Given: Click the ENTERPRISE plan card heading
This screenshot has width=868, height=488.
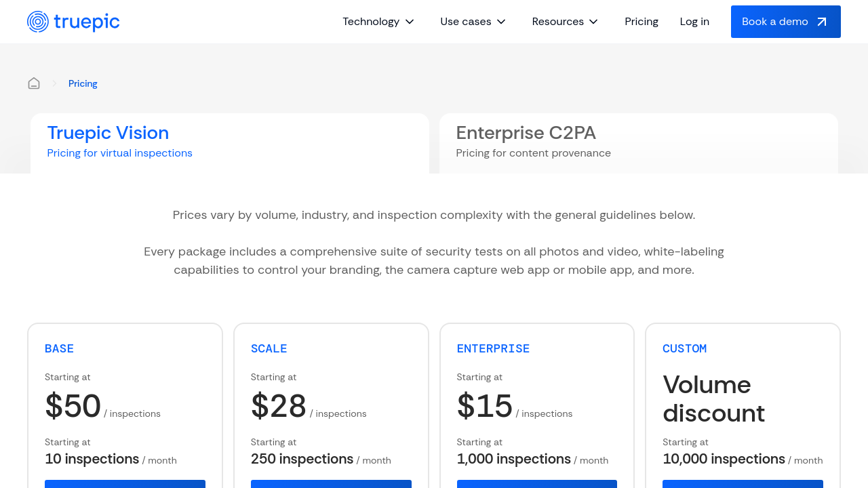Looking at the screenshot, I should click(x=493, y=348).
